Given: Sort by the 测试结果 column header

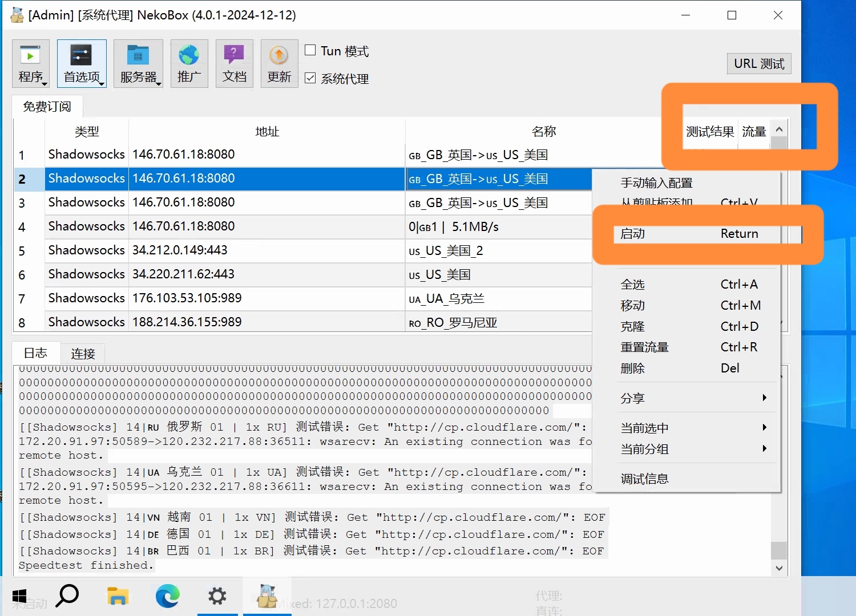Looking at the screenshot, I should click(710, 132).
